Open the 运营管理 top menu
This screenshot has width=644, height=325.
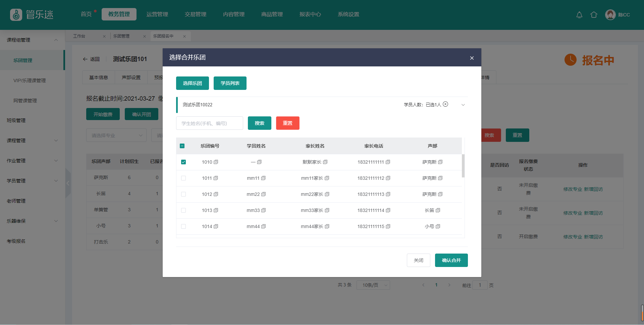point(157,14)
